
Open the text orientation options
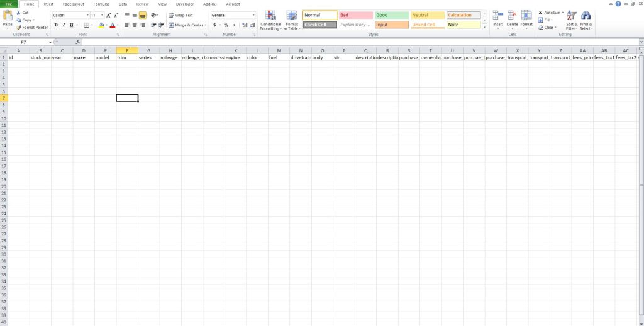pyautogui.click(x=155, y=15)
